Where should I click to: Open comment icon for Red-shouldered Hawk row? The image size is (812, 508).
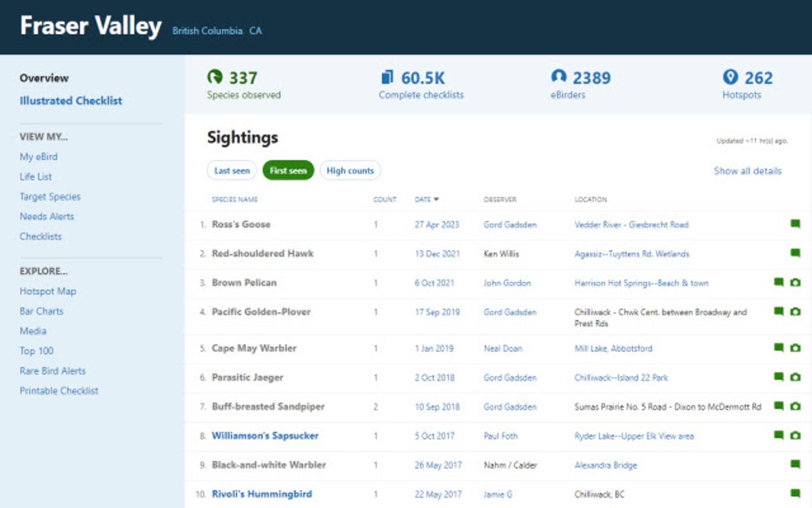(x=795, y=252)
